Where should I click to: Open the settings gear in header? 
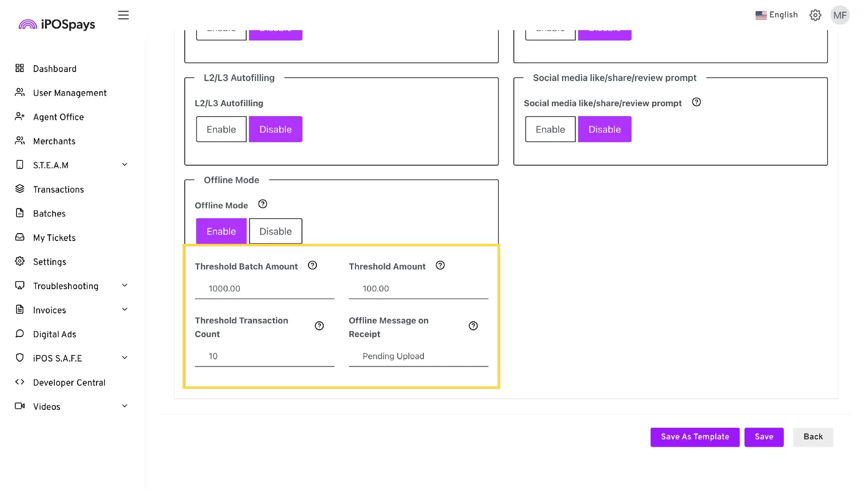[x=815, y=15]
